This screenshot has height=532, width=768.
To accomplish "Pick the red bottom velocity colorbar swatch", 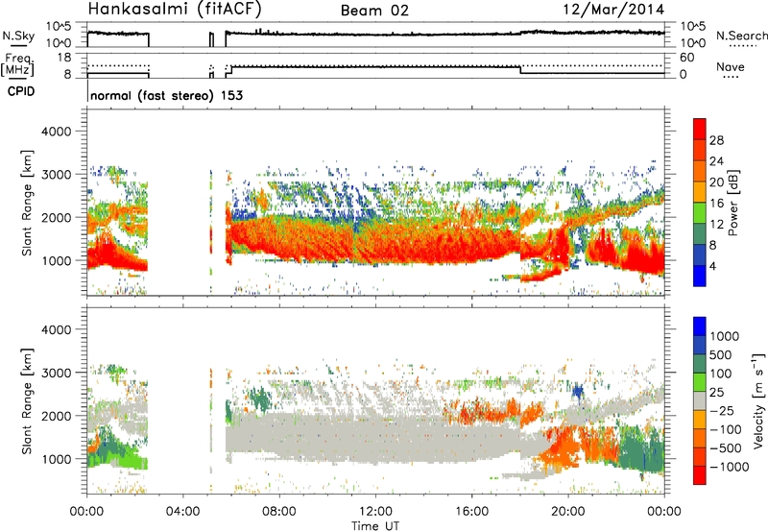I will [x=700, y=475].
